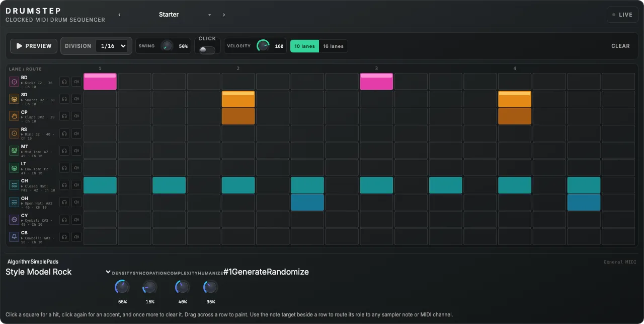Solo the SD snare lane with the headphones icon
Screen dimensions: 644x324
click(x=64, y=99)
